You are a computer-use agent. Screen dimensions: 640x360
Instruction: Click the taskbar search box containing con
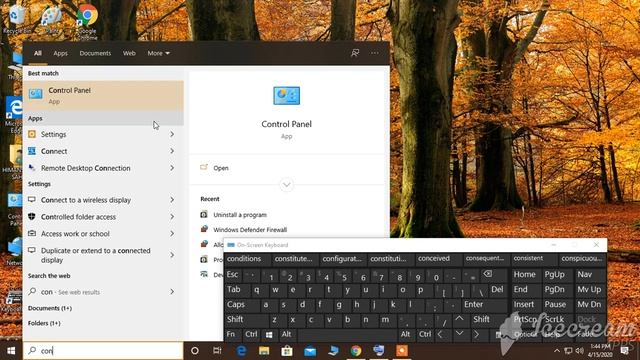click(103, 351)
